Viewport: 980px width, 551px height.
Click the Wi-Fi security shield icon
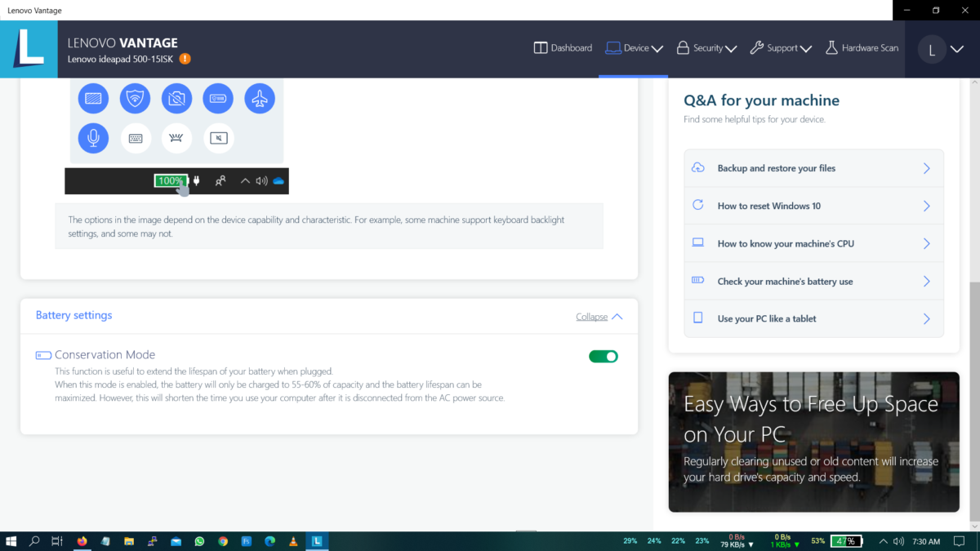tap(135, 99)
